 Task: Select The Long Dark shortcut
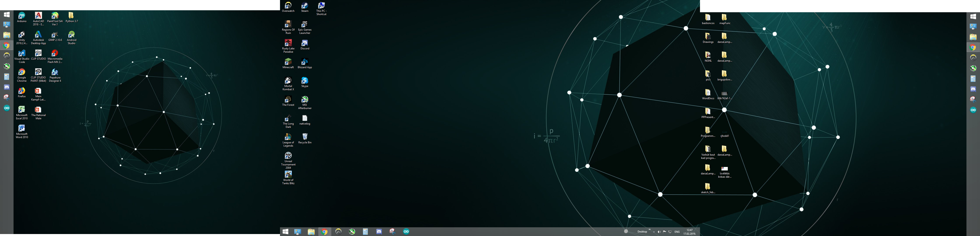pyautogui.click(x=288, y=121)
